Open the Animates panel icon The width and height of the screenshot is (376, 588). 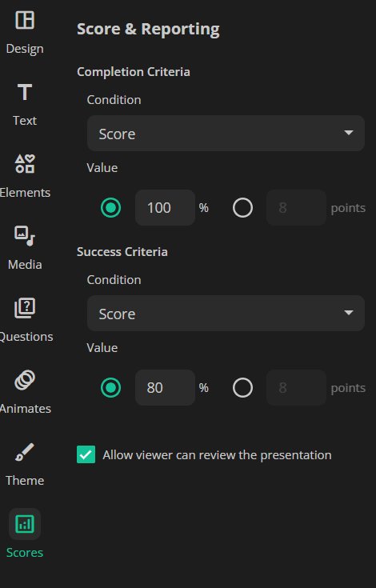click(25, 380)
